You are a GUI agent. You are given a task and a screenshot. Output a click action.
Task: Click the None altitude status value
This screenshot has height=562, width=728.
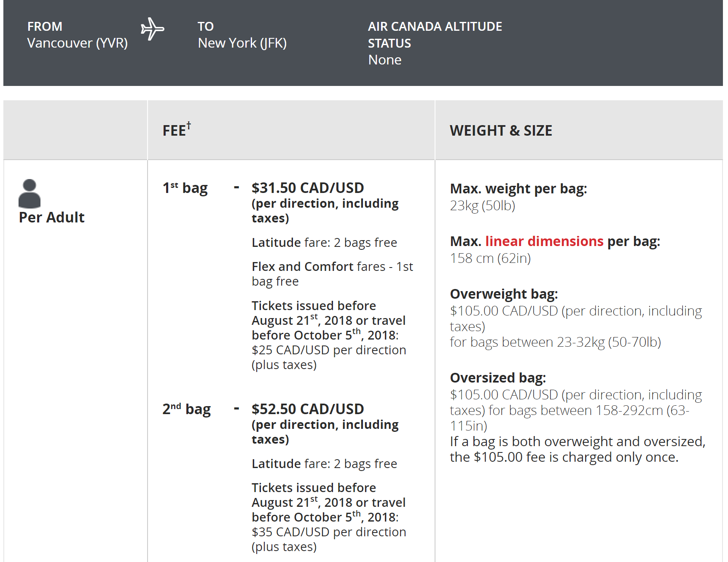[384, 60]
